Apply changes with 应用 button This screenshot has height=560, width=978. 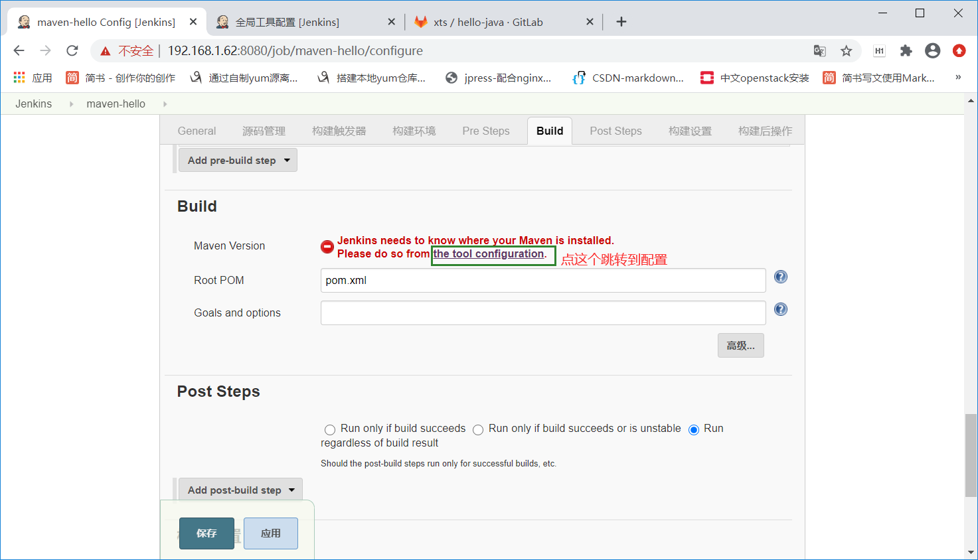pos(271,533)
